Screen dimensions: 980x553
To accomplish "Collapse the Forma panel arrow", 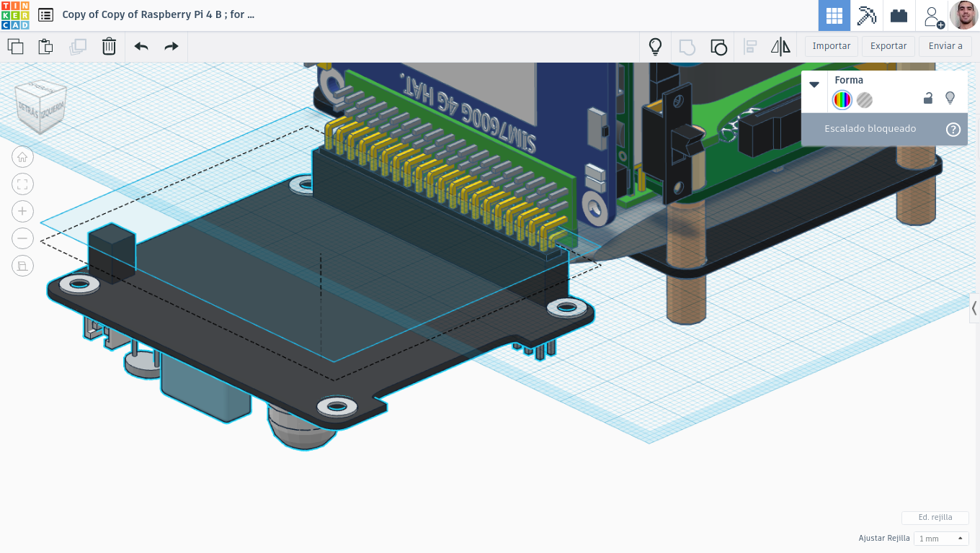I will (x=814, y=84).
